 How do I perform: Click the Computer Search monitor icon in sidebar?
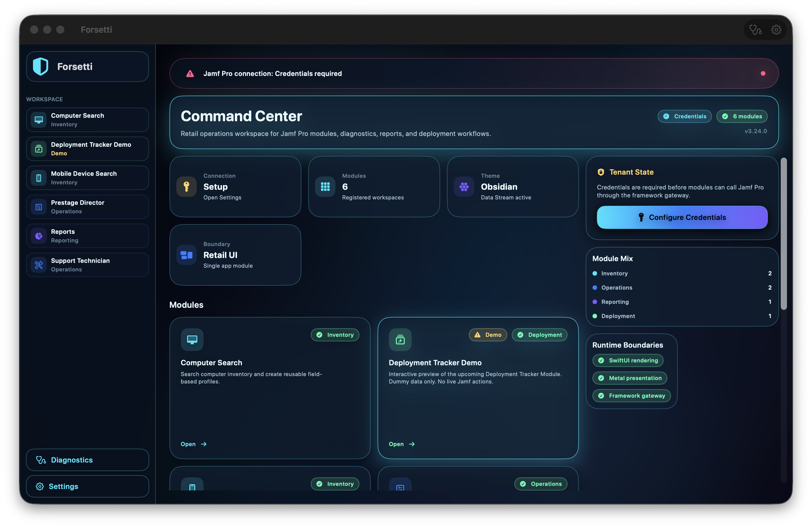39,120
